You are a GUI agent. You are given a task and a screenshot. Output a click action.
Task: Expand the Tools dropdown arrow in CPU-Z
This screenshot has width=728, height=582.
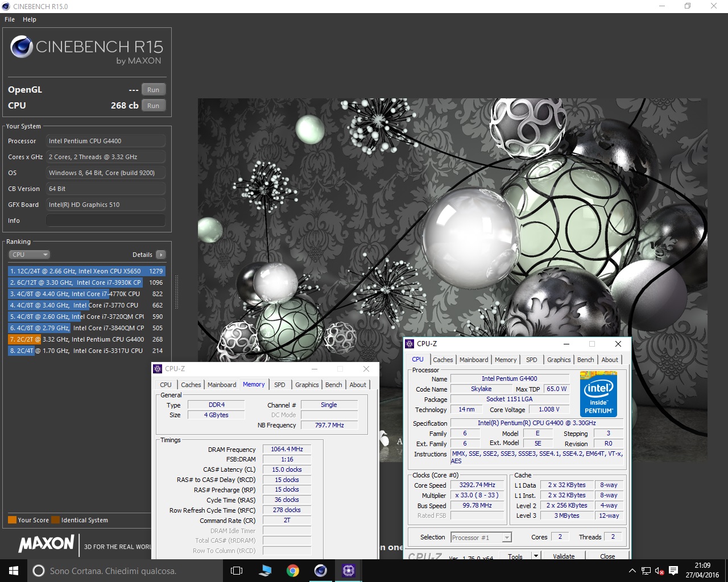point(536,556)
